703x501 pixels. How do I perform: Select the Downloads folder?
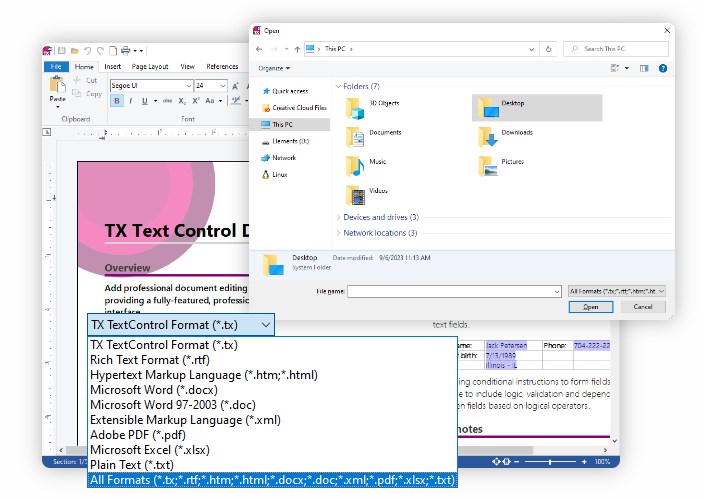(x=505, y=137)
